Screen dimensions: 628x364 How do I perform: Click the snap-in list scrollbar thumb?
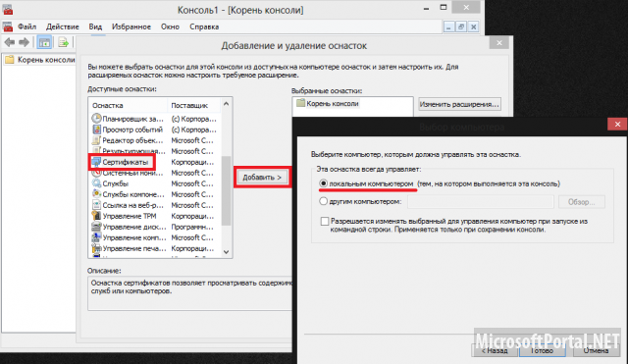226,190
